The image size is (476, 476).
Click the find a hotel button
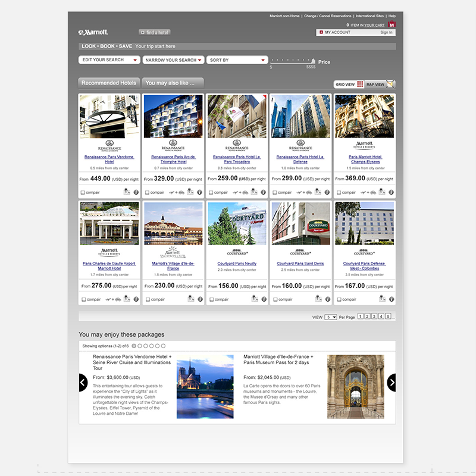pyautogui.click(x=155, y=33)
